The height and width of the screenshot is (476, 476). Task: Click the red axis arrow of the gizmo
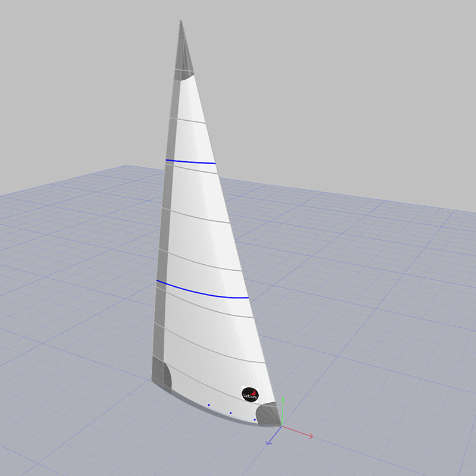[x=305, y=435]
